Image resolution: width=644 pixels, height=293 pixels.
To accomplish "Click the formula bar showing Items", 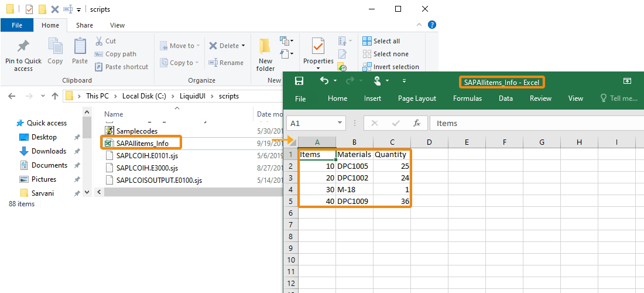I will pos(536,123).
